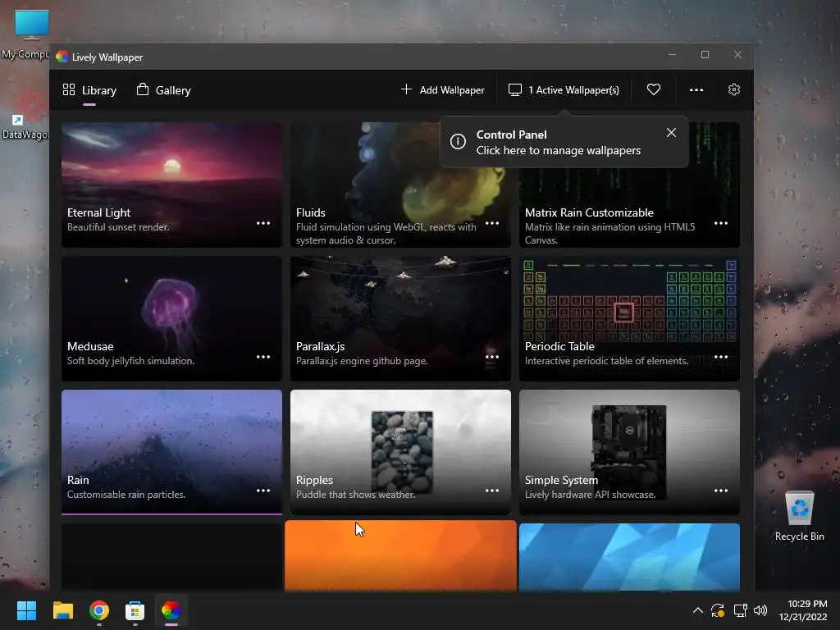Open options menu for Medusae
This screenshot has width=840, height=630.
click(x=263, y=358)
